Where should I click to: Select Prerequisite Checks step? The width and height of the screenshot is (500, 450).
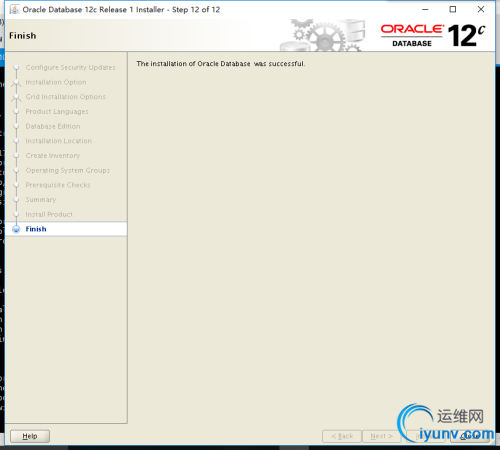pos(58,185)
